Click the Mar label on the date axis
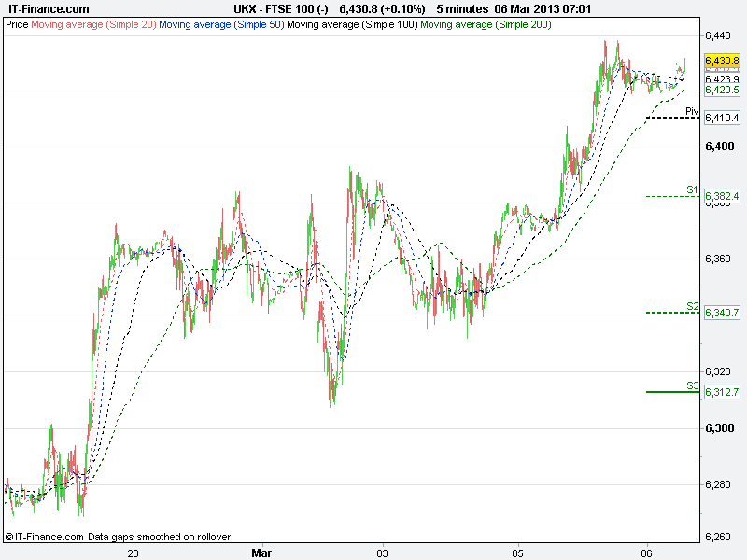Viewport: 747px width, 560px height. [262, 553]
